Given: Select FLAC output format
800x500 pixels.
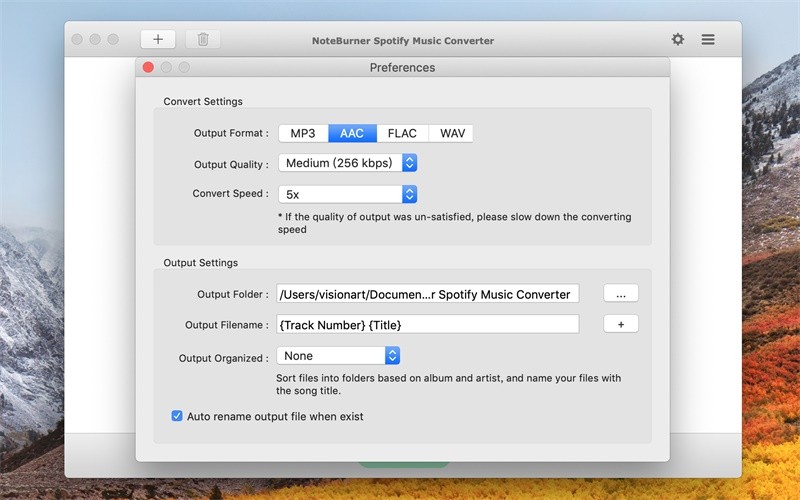Looking at the screenshot, I should pos(402,133).
